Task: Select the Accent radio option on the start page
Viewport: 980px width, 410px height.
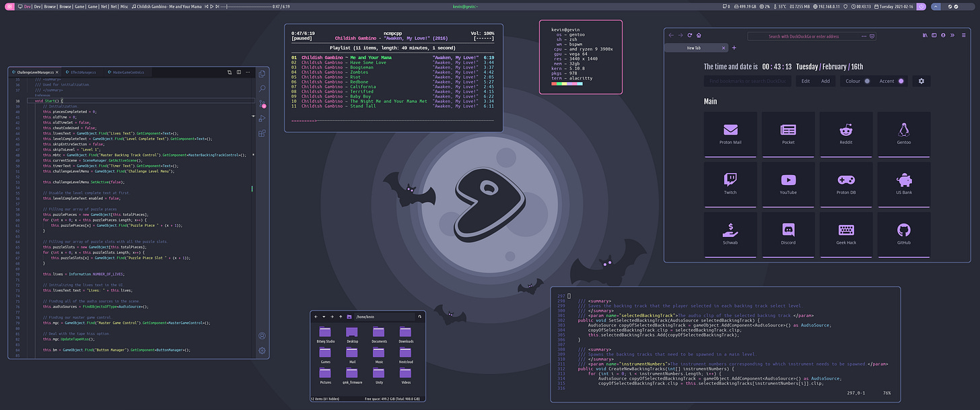Action: [x=901, y=81]
